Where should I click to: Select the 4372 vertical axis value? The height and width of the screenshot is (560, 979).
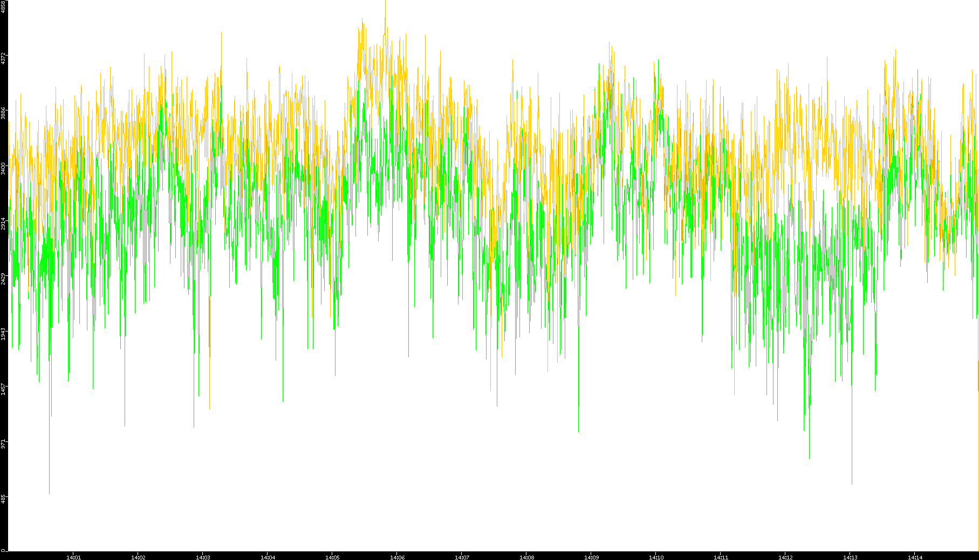pyautogui.click(x=3, y=58)
